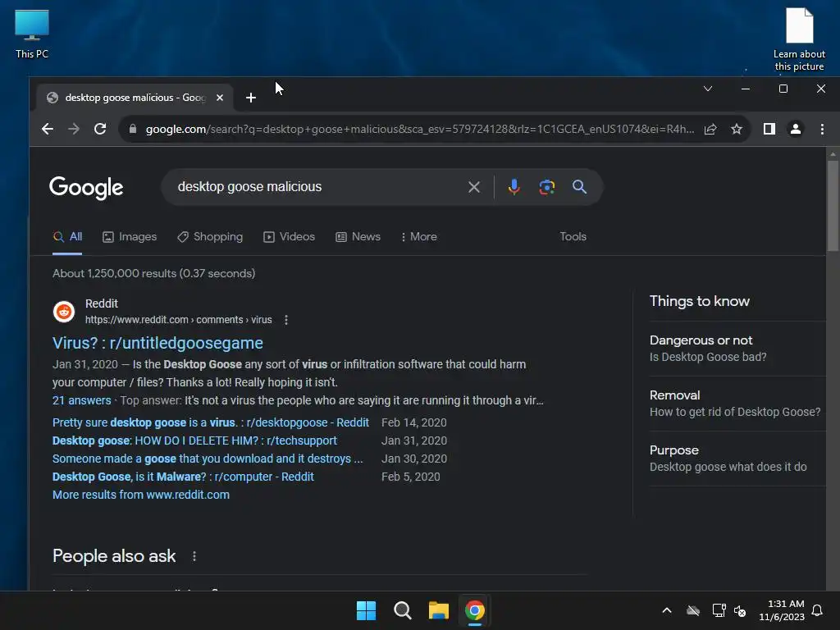Open the 21 answers link
The image size is (840, 630).
[81, 400]
